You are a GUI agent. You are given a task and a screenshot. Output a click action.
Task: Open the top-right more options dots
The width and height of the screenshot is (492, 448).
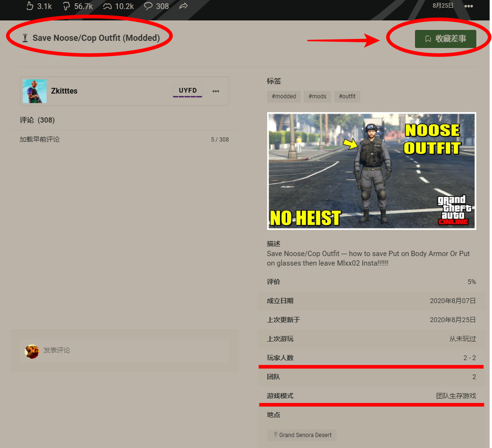(468, 6)
